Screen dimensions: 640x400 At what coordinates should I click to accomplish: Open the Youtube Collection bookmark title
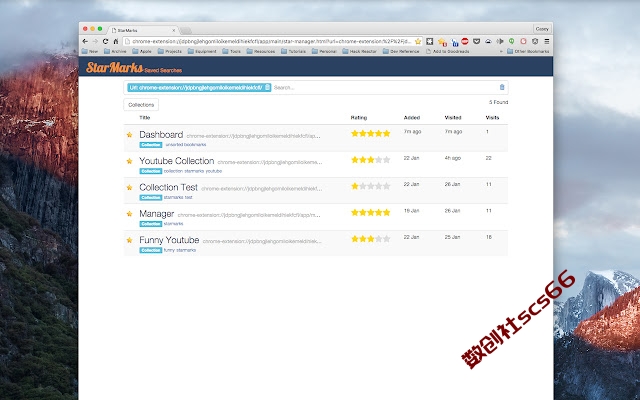pos(177,161)
